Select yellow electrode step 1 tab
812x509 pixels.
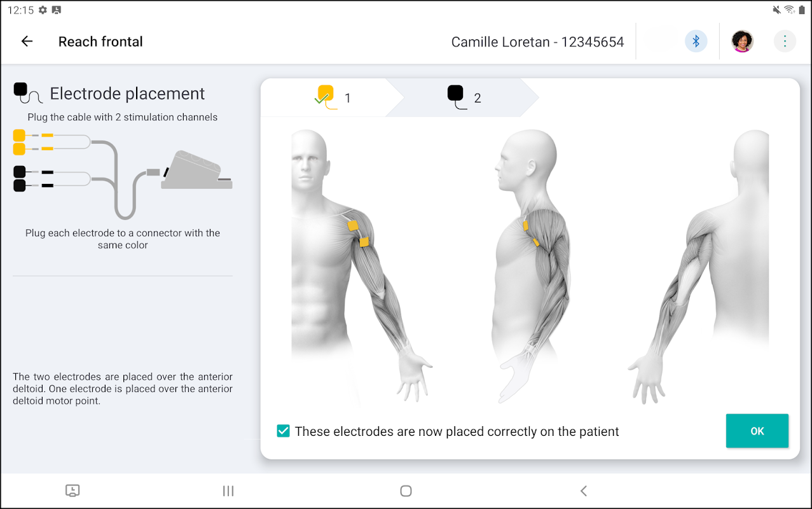pos(332,97)
